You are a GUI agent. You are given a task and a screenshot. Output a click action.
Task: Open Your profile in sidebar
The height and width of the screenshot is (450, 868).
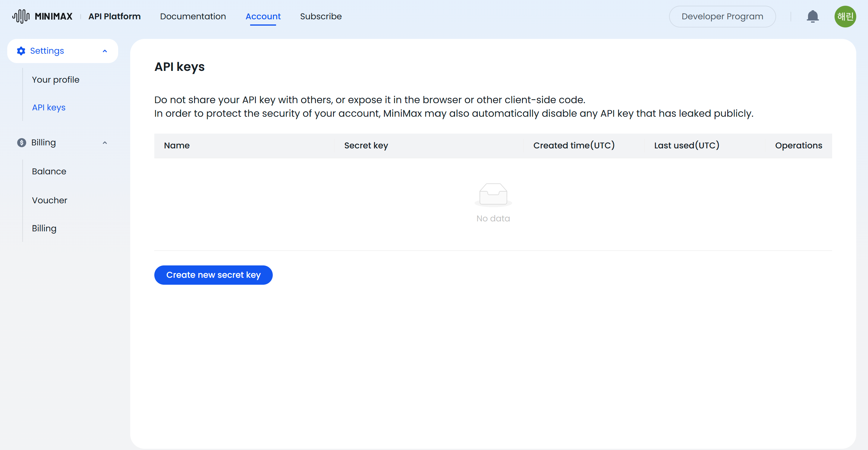click(55, 80)
